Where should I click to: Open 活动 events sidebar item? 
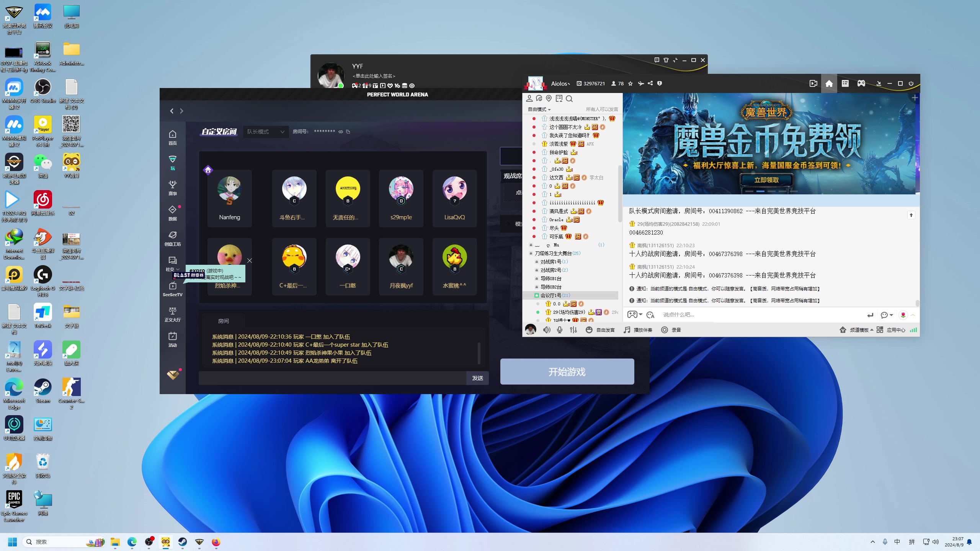(x=173, y=339)
